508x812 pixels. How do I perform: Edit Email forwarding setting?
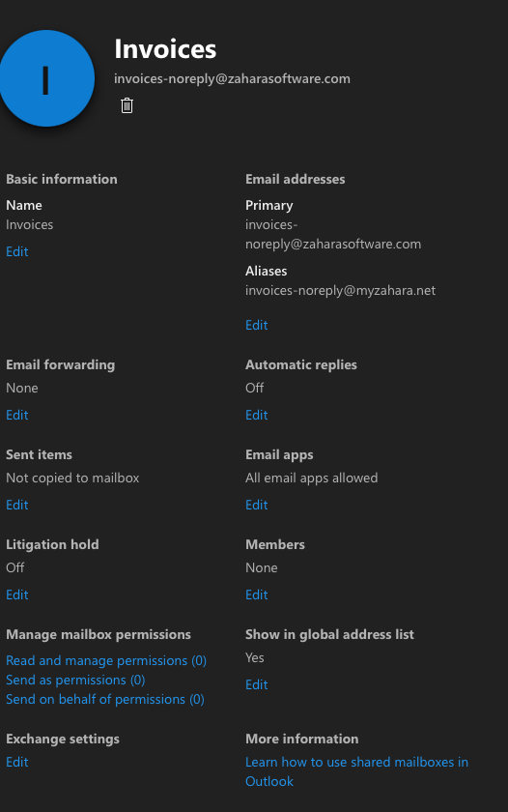[17, 416]
